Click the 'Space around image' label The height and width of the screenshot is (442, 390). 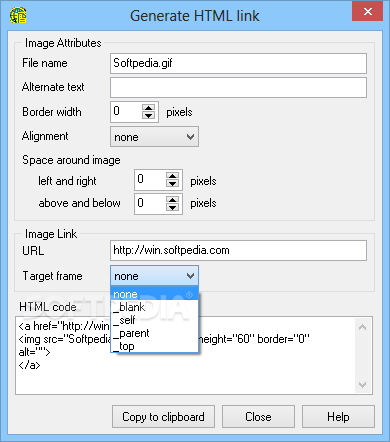click(71, 160)
